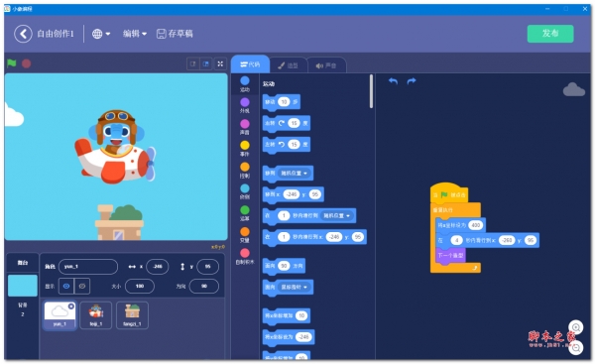Image resolution: width=595 pixels, height=364 pixels.
Task: Select the yun_1 cloud sprite thumbnail
Action: tap(59, 315)
